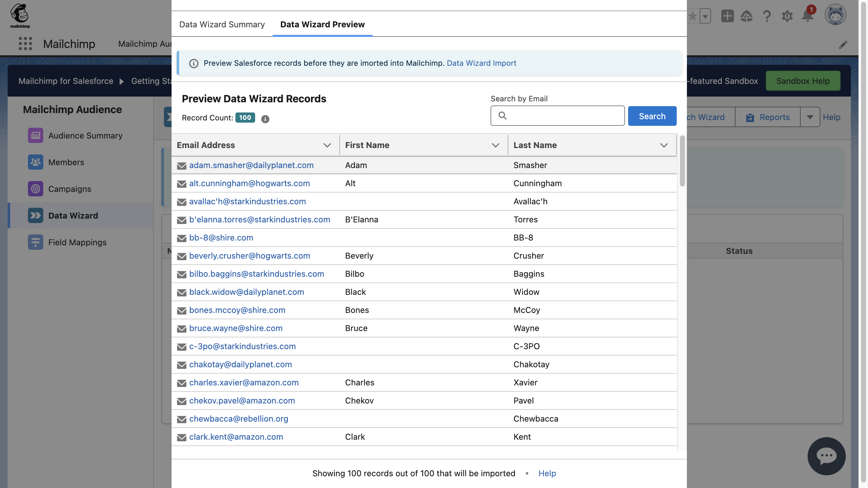Click the Search button for email

click(652, 116)
